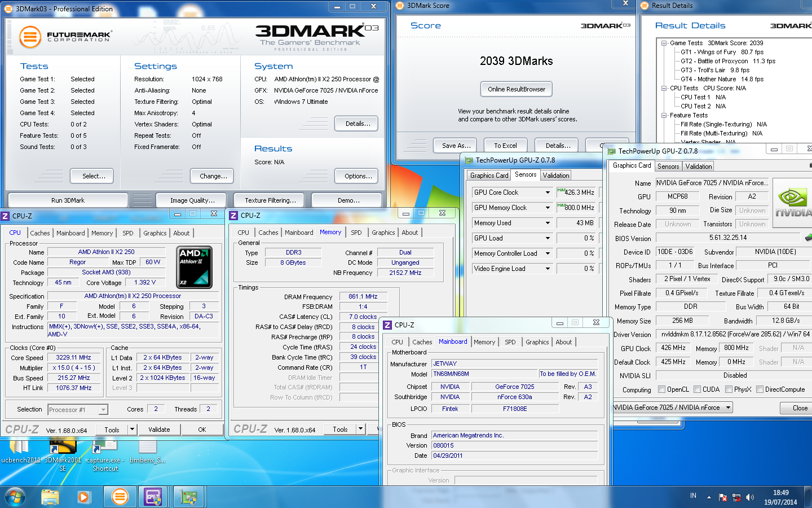Click the To Excel button
The width and height of the screenshot is (812, 508).
coord(505,146)
